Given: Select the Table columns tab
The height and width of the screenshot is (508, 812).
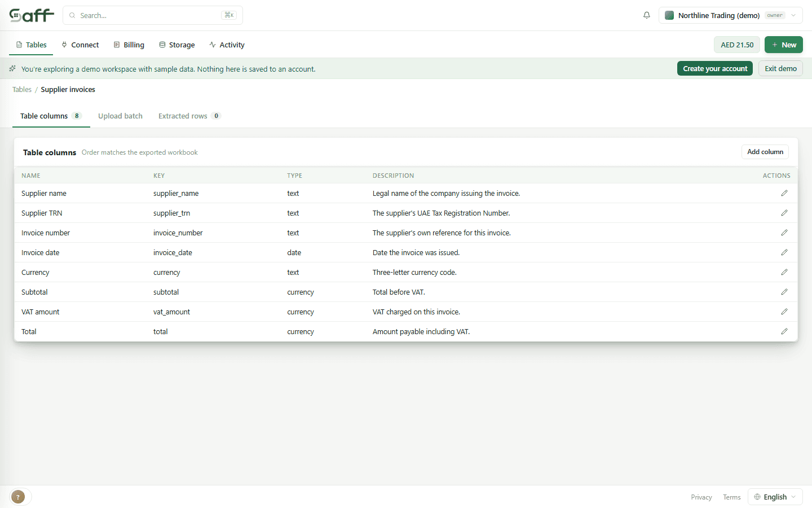Looking at the screenshot, I should click(x=51, y=116).
